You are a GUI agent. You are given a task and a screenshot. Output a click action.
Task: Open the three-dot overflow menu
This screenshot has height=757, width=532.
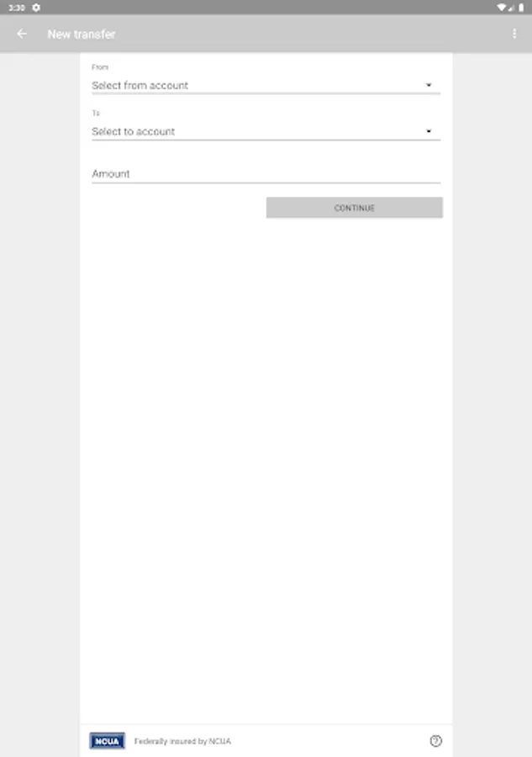pos(514,34)
